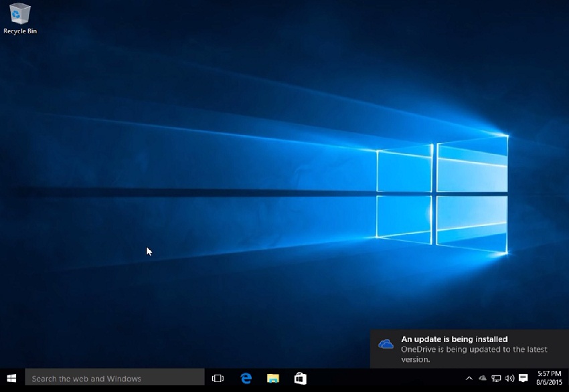This screenshot has width=569, height=392.
Task: Open the Windows Start menu
Action: [11, 379]
